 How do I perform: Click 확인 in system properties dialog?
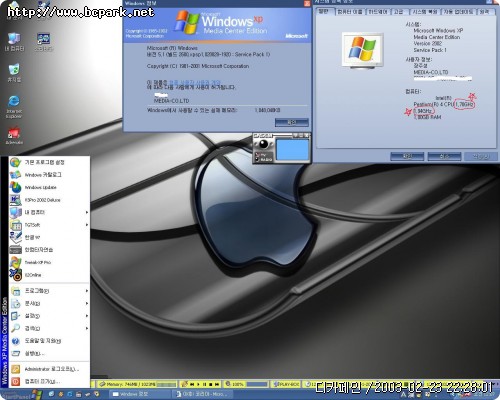(407, 156)
